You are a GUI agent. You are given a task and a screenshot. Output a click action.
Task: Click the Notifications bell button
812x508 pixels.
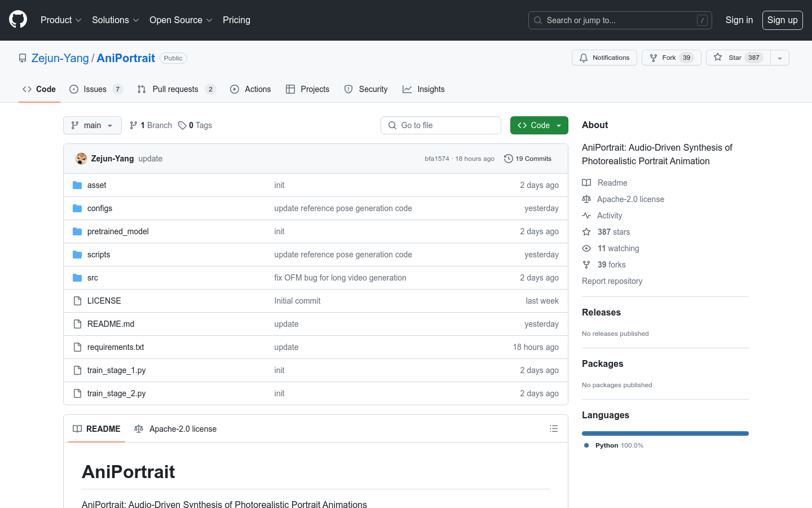[x=604, y=58]
